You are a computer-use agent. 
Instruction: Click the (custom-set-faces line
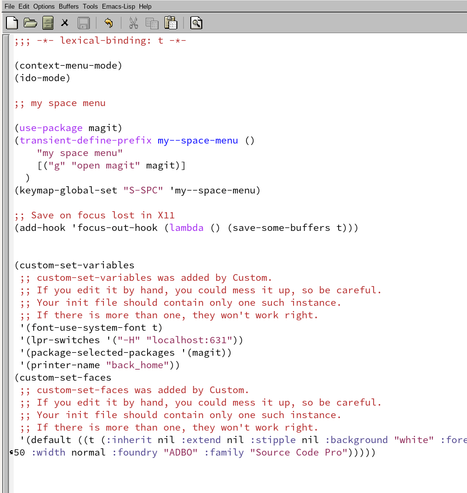(63, 378)
